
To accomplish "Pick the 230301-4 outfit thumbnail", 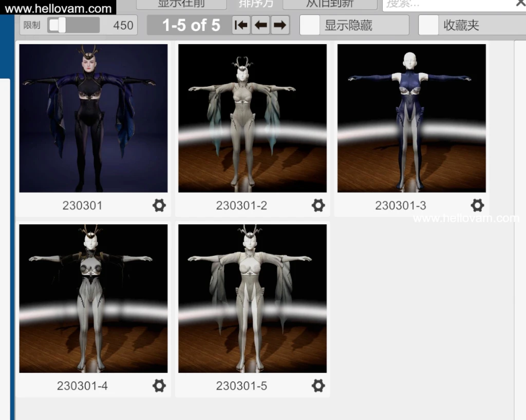I will pos(93,298).
